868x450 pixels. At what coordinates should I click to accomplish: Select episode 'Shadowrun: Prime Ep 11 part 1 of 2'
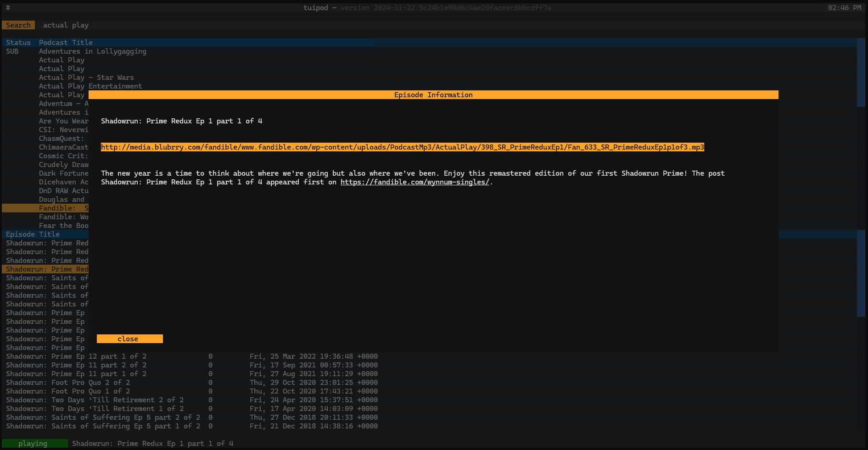pyautogui.click(x=76, y=374)
